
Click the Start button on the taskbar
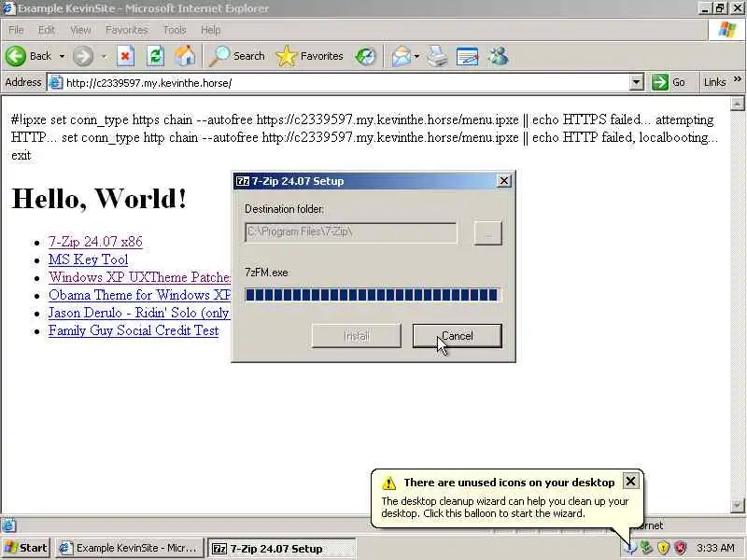tap(25, 548)
